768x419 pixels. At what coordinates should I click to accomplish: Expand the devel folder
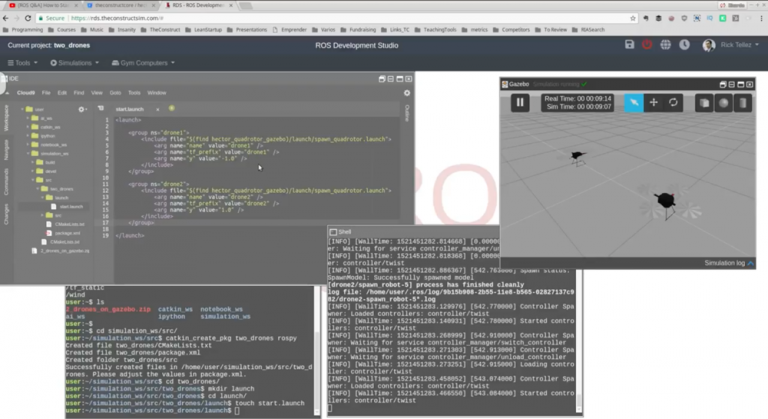point(33,171)
